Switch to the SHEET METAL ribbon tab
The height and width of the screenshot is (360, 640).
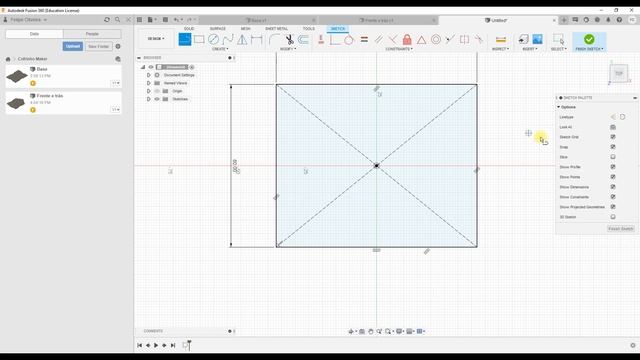[276, 29]
